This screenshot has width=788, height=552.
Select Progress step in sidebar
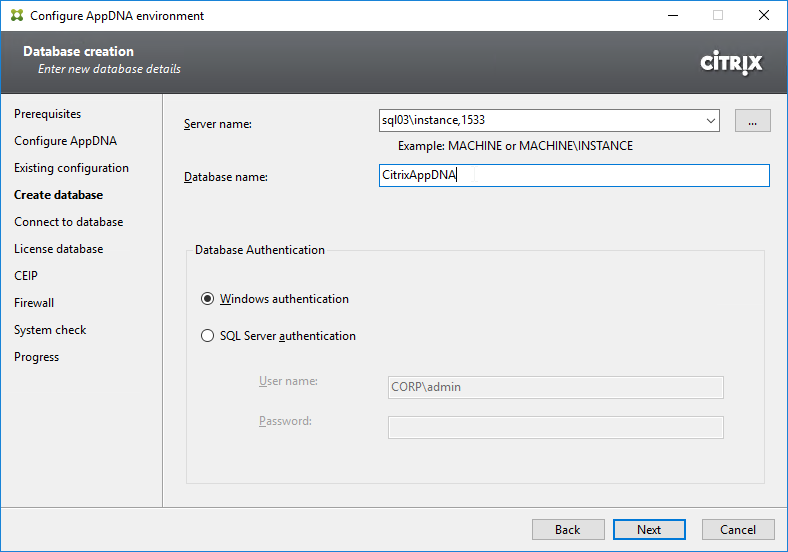pos(36,357)
